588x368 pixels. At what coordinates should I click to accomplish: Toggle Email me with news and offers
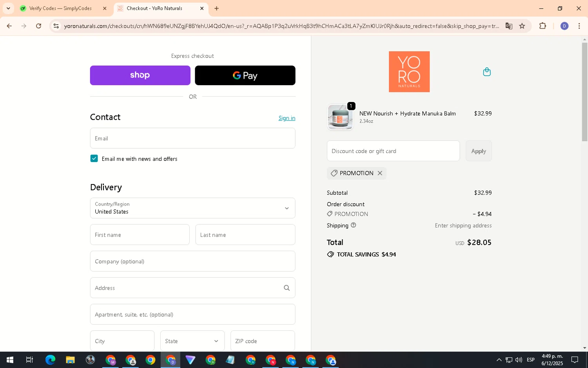94,158
